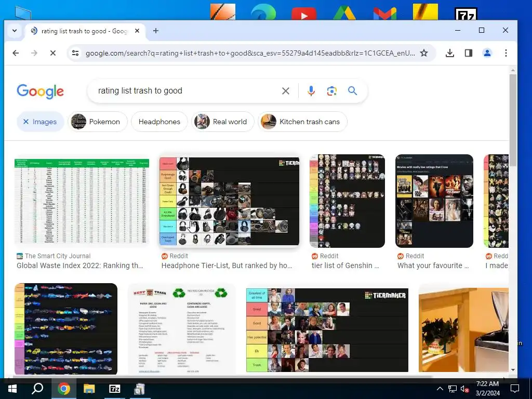Image resolution: width=532 pixels, height=399 pixels.
Task: Select the URL in the address bar
Action: coord(250,54)
